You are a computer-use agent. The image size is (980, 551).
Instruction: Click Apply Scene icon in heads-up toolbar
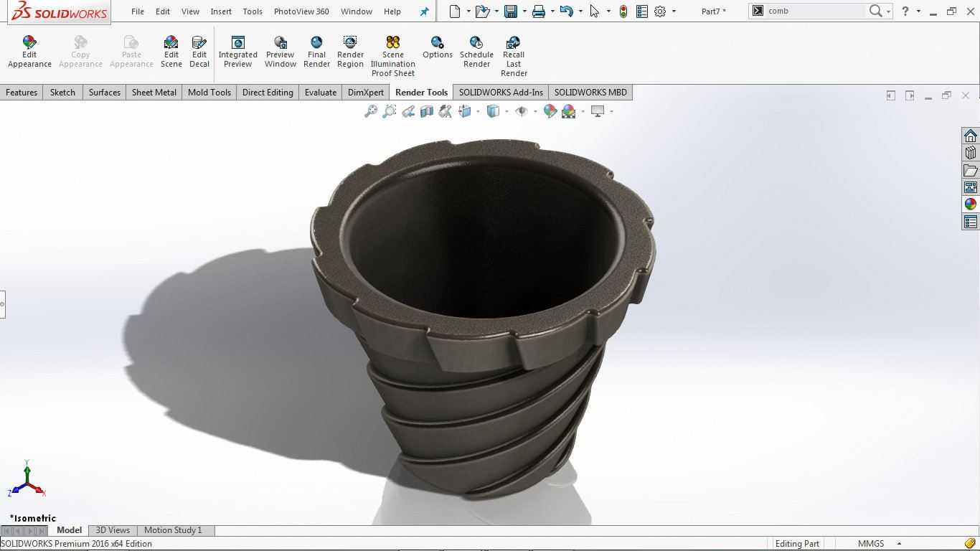coord(569,111)
